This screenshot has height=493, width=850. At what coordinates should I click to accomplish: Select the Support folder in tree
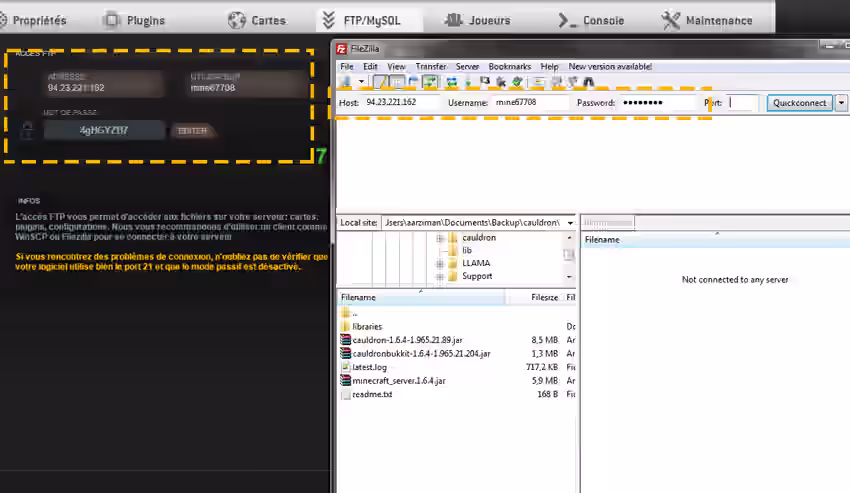click(477, 276)
